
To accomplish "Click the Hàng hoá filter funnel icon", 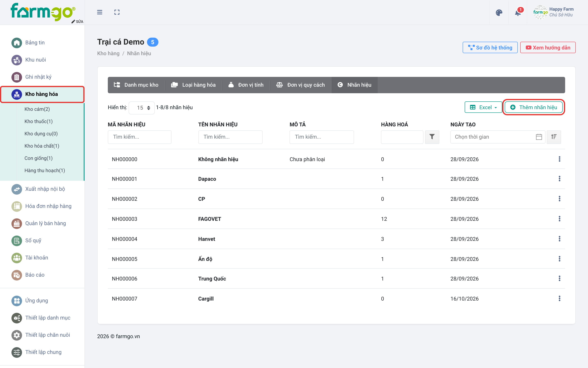I will coord(432,137).
